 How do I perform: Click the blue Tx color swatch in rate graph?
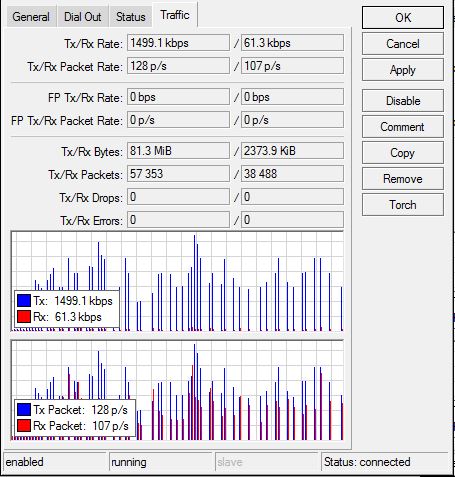coord(24,300)
